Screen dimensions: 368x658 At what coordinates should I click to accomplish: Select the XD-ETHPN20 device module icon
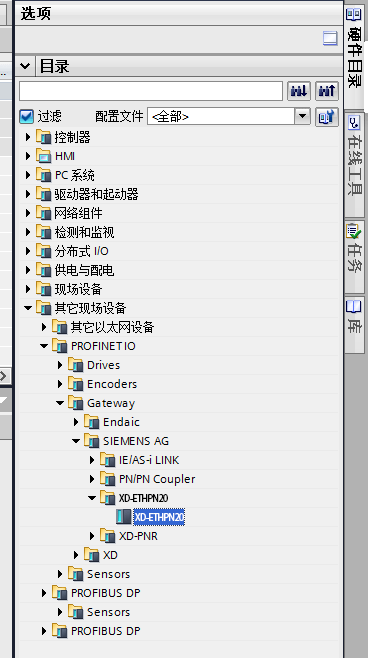pyautogui.click(x=123, y=517)
